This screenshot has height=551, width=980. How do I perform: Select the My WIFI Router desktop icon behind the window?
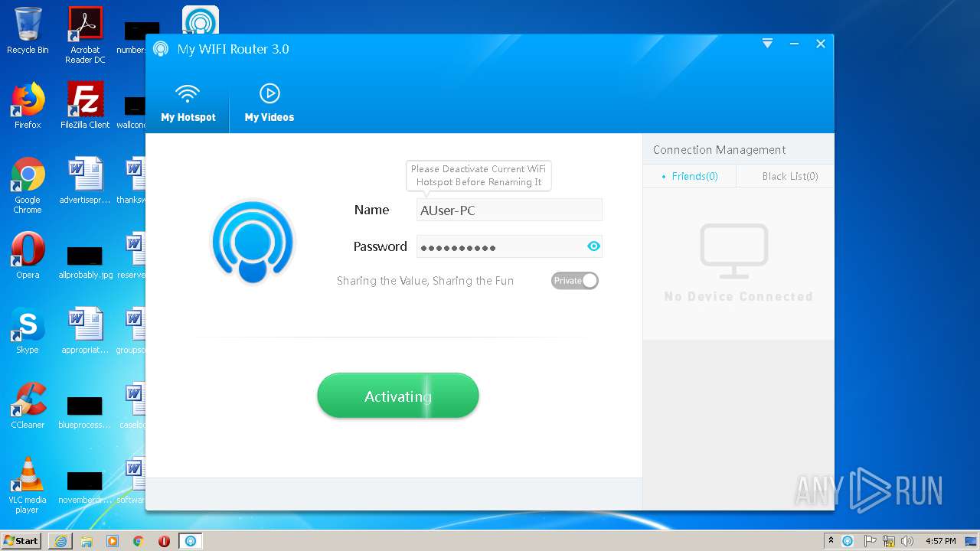tap(201, 19)
